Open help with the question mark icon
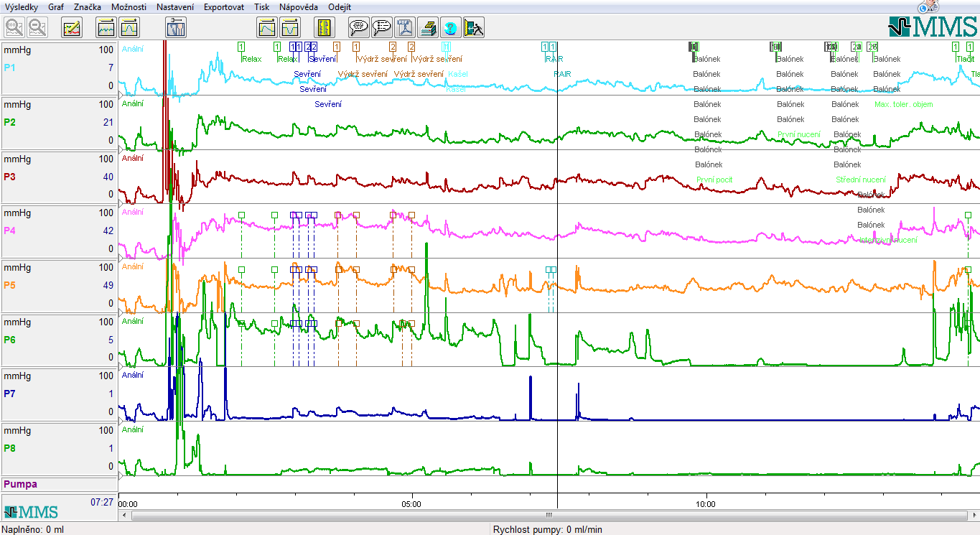Screen dimensions: 980x535 pyautogui.click(x=451, y=28)
